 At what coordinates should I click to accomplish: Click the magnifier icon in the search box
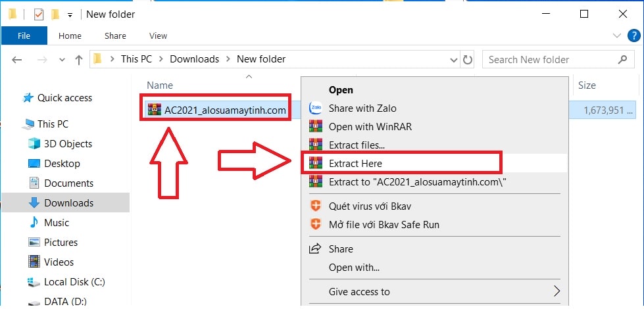tap(623, 60)
